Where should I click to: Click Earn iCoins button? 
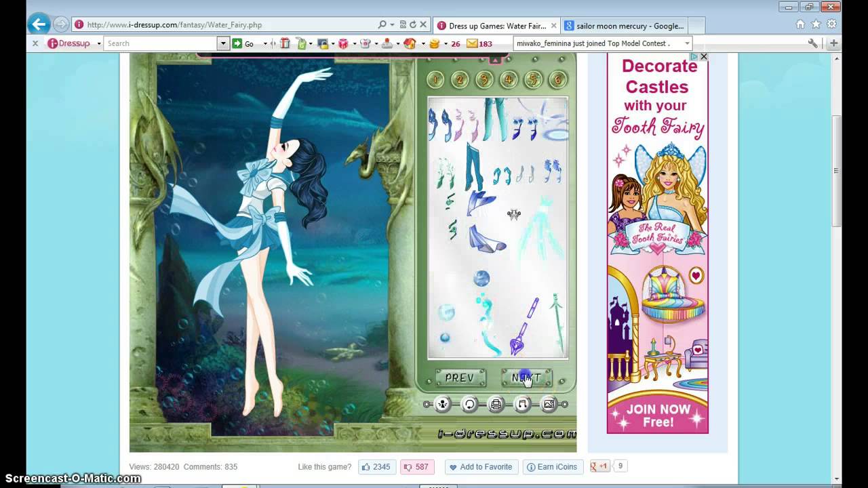click(552, 466)
